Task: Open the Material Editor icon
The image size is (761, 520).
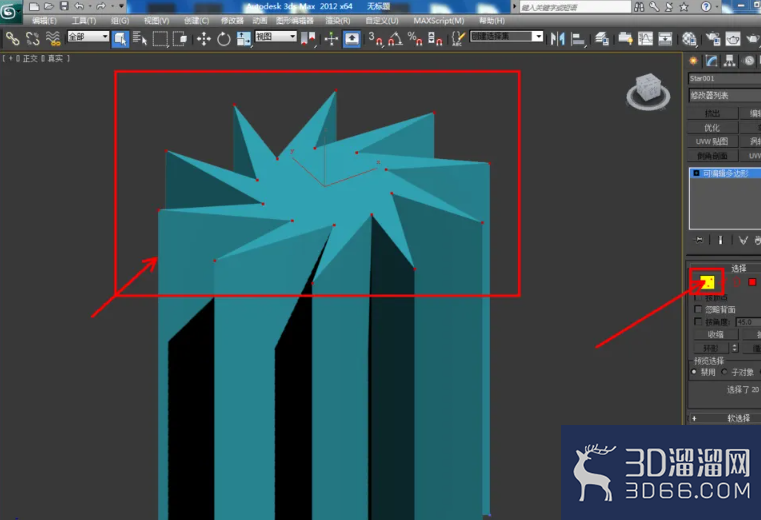Action: tap(689, 38)
